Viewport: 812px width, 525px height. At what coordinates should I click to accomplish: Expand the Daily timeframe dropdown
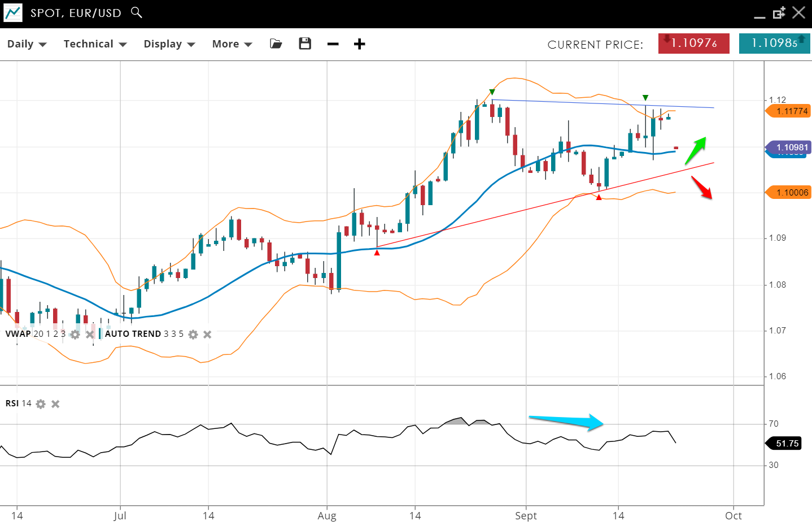[x=27, y=44]
